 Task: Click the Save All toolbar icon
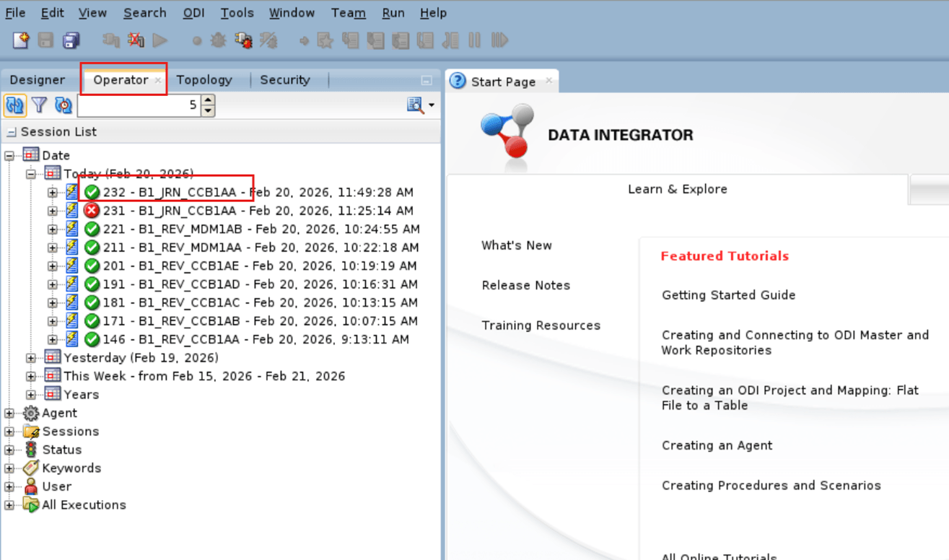pos(71,40)
